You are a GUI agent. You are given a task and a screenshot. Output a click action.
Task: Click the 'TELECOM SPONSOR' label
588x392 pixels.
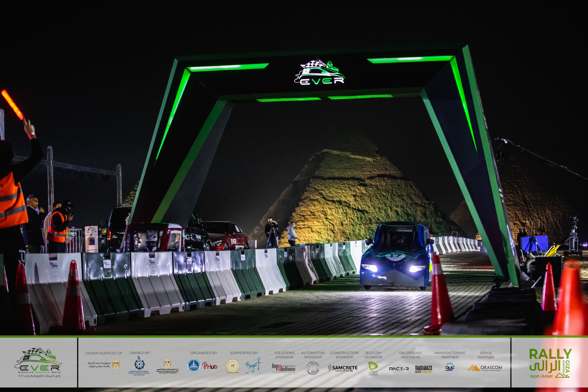coord(373,355)
